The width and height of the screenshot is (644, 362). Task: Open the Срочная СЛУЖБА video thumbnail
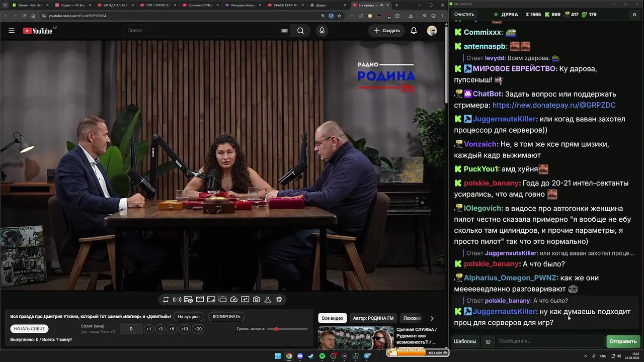[356, 338]
